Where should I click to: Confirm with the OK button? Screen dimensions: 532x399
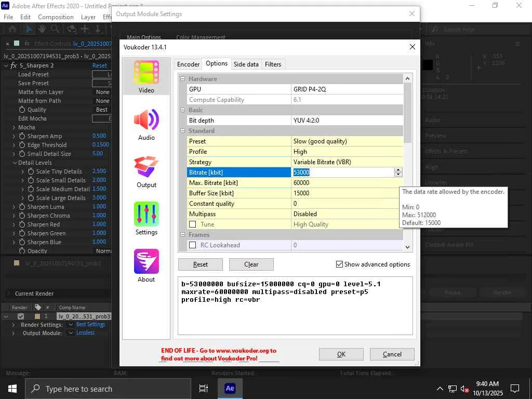click(341, 354)
